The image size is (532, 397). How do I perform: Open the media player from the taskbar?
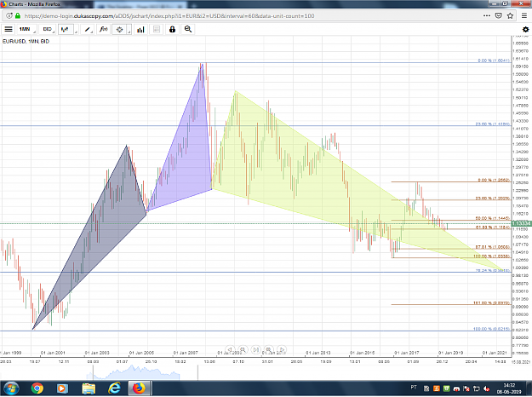pos(62,388)
